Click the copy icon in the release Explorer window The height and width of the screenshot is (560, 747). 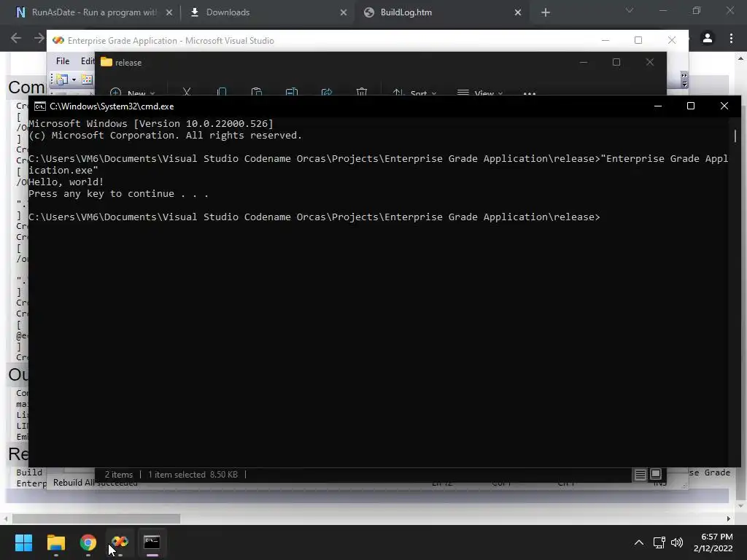(222, 92)
